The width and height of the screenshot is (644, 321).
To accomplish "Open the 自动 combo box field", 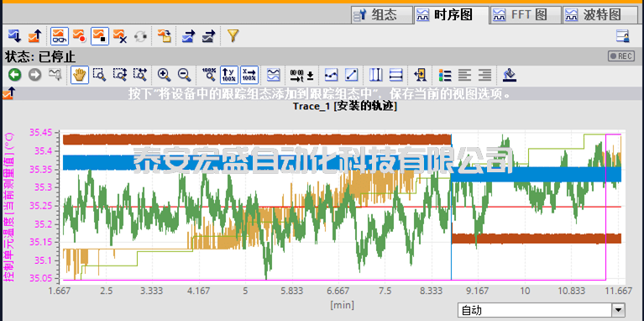I will (542, 310).
